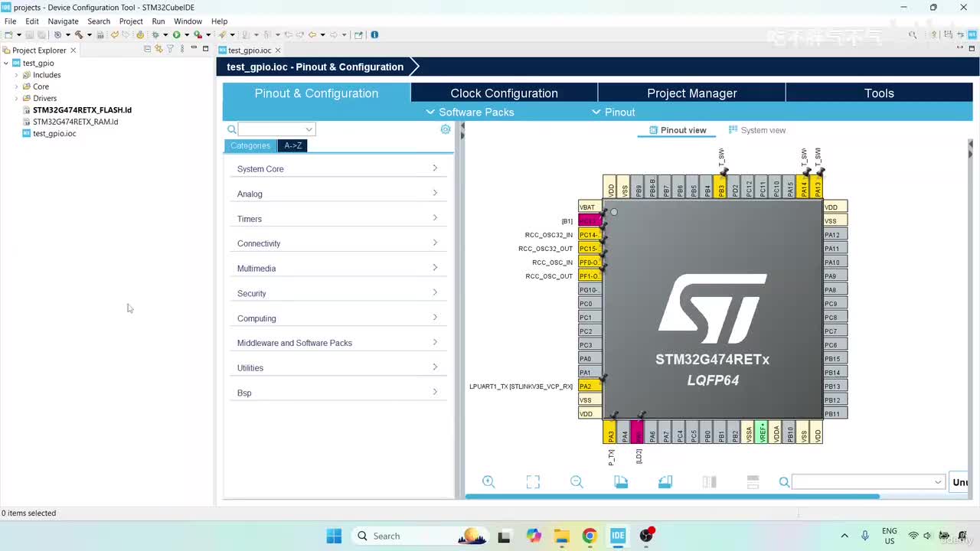Rotate the chip view clockwise
980x551 pixels.
[621, 481]
